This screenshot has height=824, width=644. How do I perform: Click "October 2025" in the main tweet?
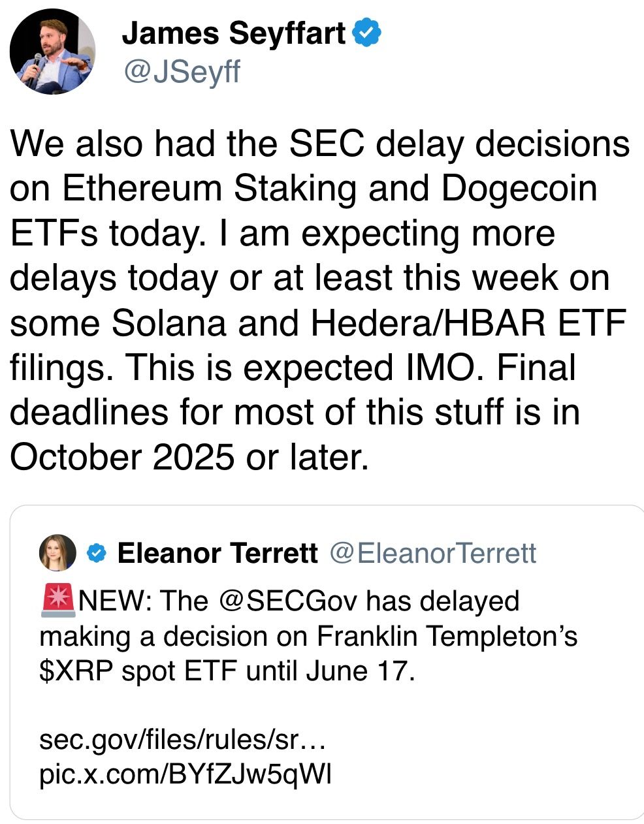[123, 457]
